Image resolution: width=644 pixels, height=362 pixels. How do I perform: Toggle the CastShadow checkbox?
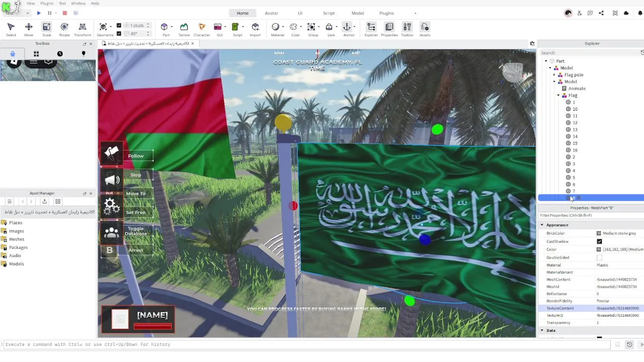(x=599, y=241)
